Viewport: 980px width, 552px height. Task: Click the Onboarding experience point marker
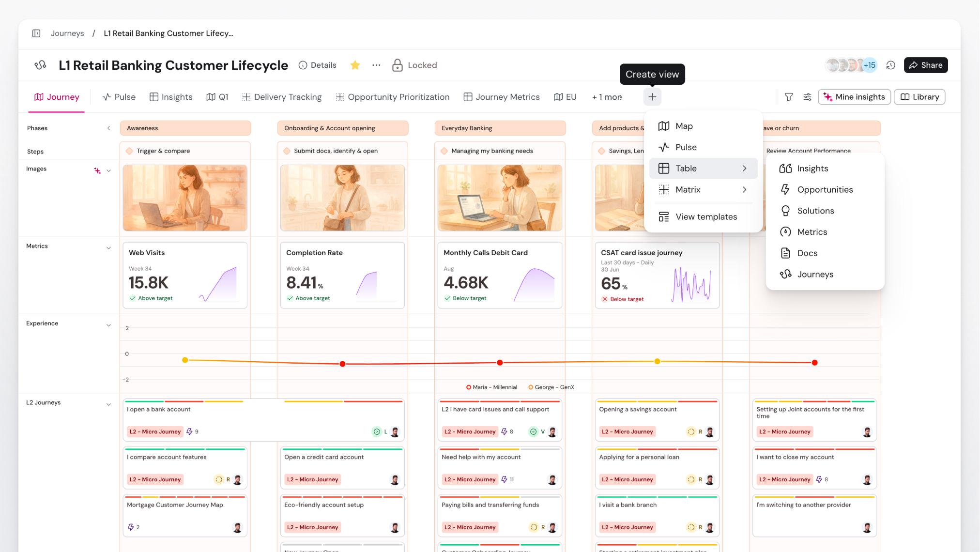[342, 364]
